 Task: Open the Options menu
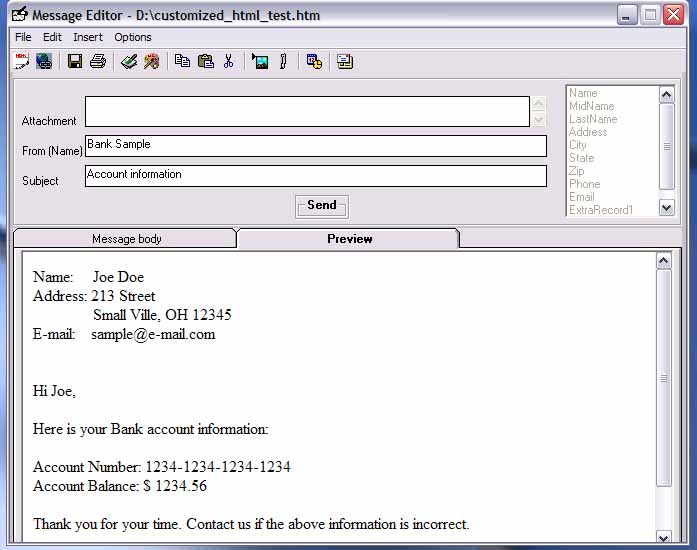[x=133, y=37]
